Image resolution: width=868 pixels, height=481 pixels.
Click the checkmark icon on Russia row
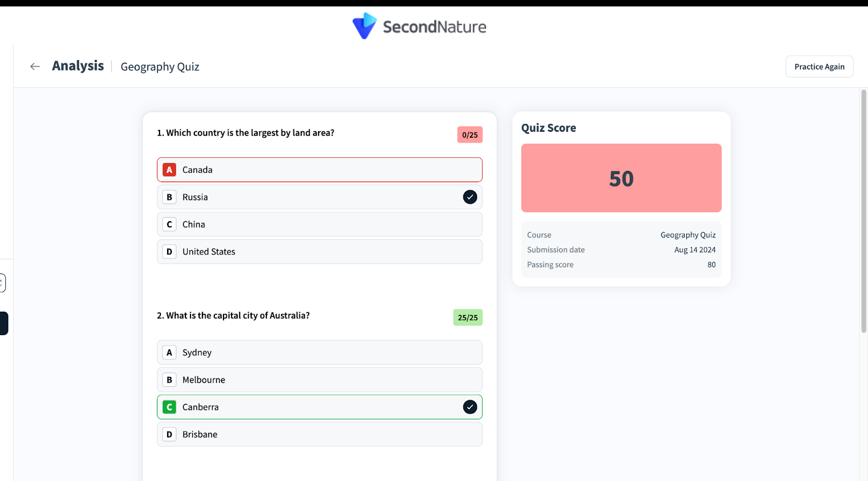click(x=470, y=197)
